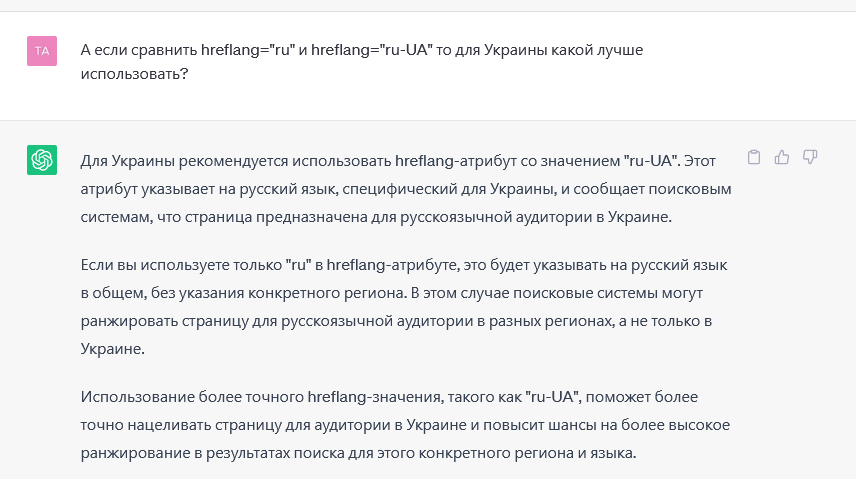Click the word "использовать?" in the question
The width and height of the screenshot is (856, 479).
coord(134,75)
